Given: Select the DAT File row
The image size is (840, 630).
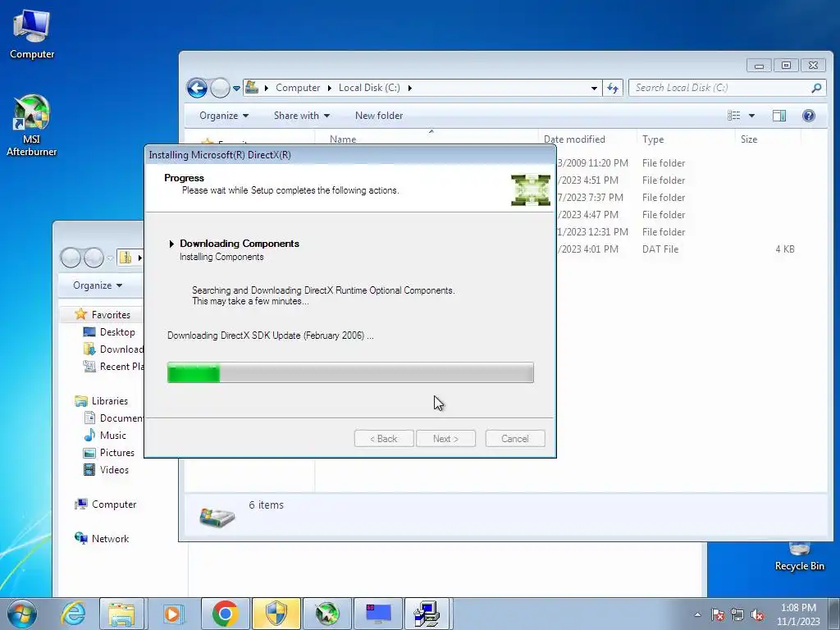Looking at the screenshot, I should 678,249.
